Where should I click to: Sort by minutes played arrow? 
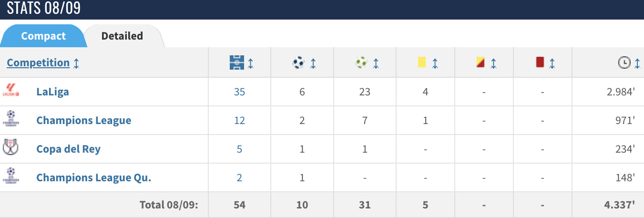tap(637, 63)
